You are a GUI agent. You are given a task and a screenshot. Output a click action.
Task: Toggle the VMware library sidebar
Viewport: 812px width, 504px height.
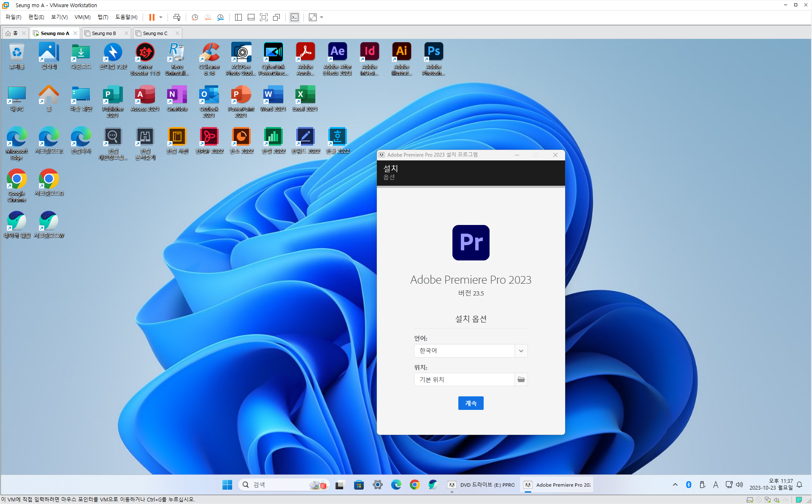[238, 17]
